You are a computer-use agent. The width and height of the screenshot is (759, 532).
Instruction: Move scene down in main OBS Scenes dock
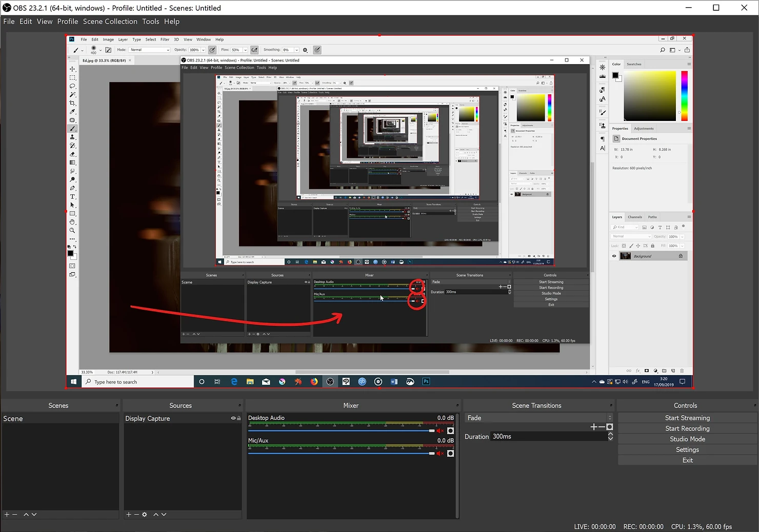(34, 514)
